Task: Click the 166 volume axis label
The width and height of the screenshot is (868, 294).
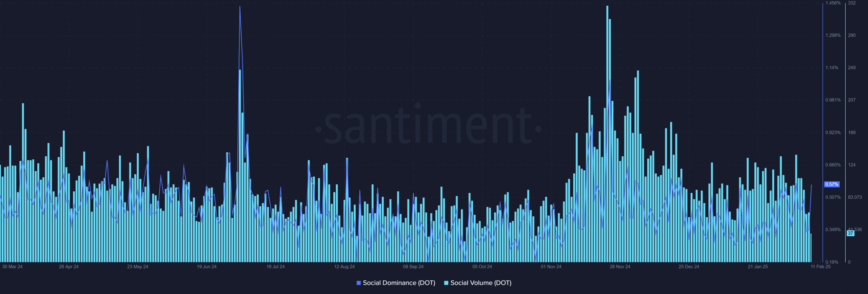Action: pos(852,133)
